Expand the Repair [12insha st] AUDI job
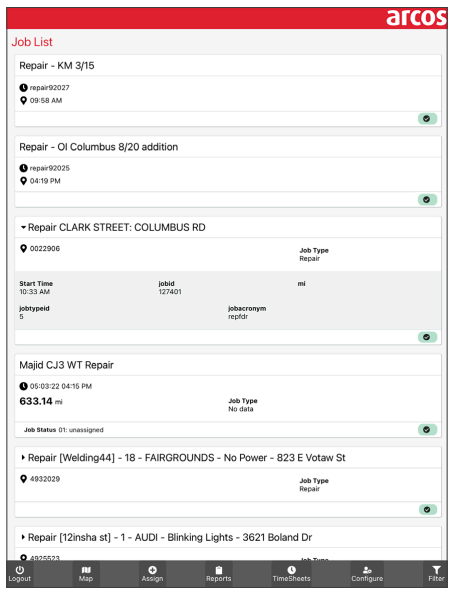Screen dimensions: 461x594 pos(23,537)
